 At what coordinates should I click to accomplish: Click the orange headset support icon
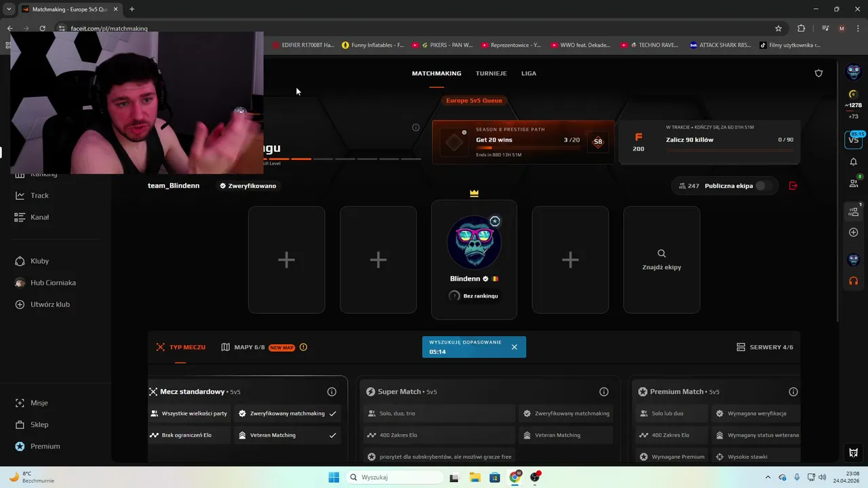(854, 281)
